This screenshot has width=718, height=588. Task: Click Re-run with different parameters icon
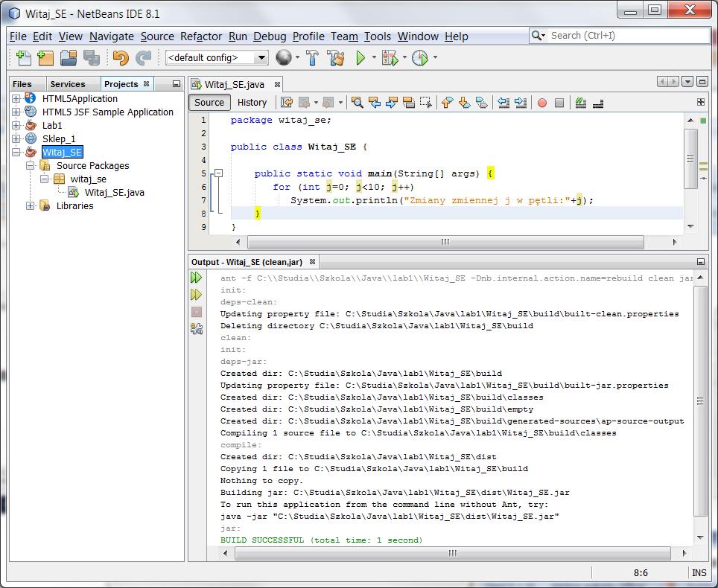tap(196, 294)
